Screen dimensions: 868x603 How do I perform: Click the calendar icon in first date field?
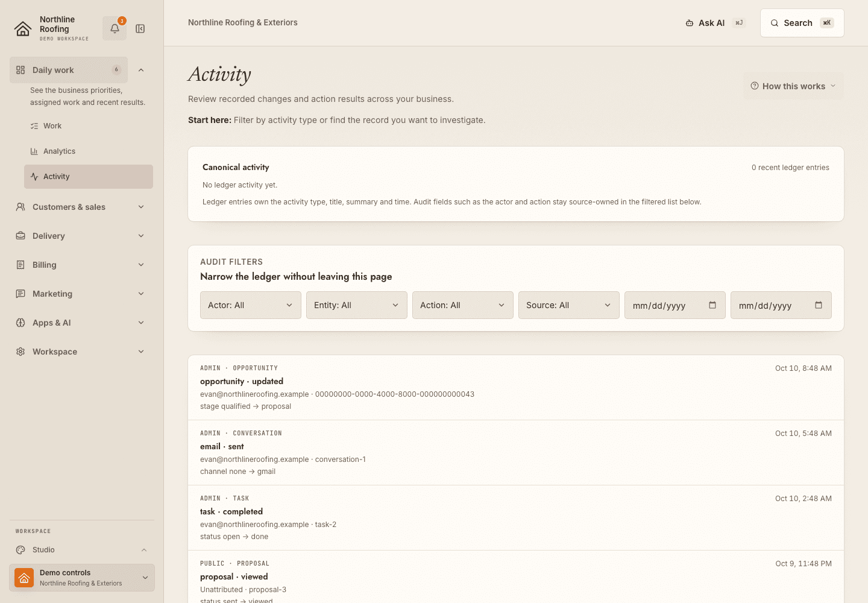click(x=712, y=305)
